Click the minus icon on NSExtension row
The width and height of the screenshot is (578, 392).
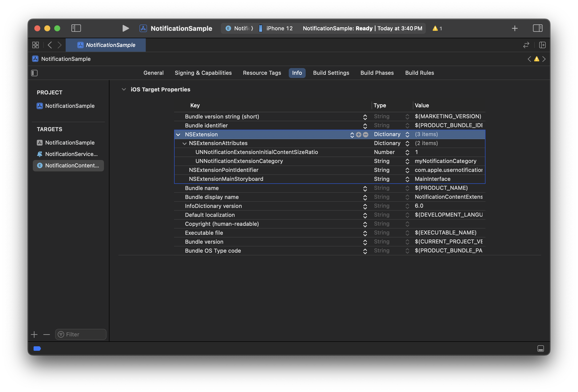pyautogui.click(x=366, y=134)
